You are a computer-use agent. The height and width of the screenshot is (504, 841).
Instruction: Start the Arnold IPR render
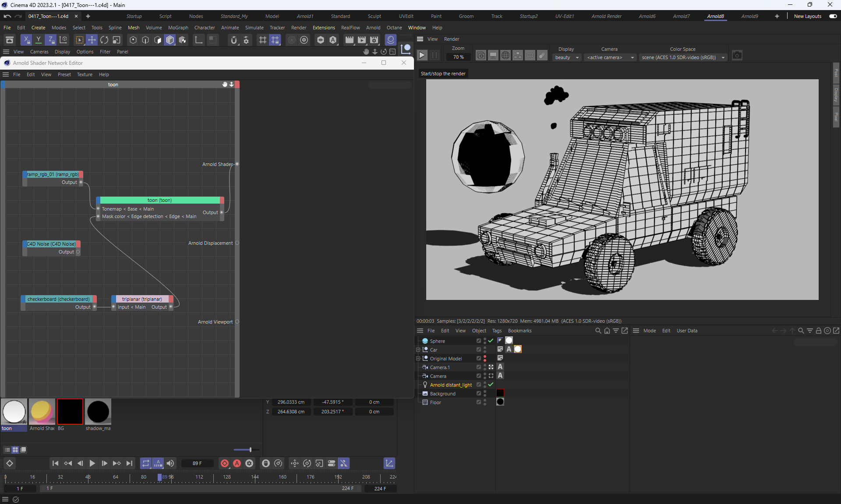422,56
